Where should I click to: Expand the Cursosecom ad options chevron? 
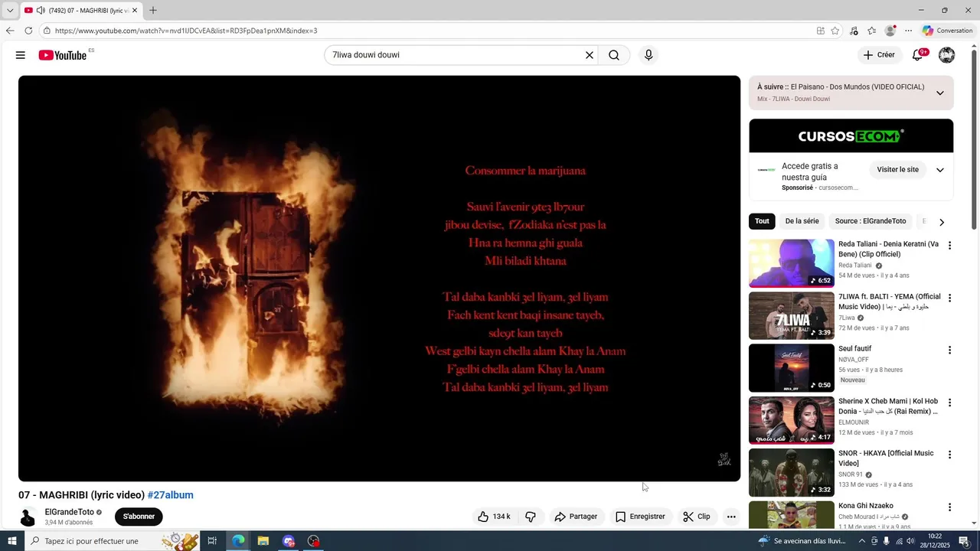[940, 170]
